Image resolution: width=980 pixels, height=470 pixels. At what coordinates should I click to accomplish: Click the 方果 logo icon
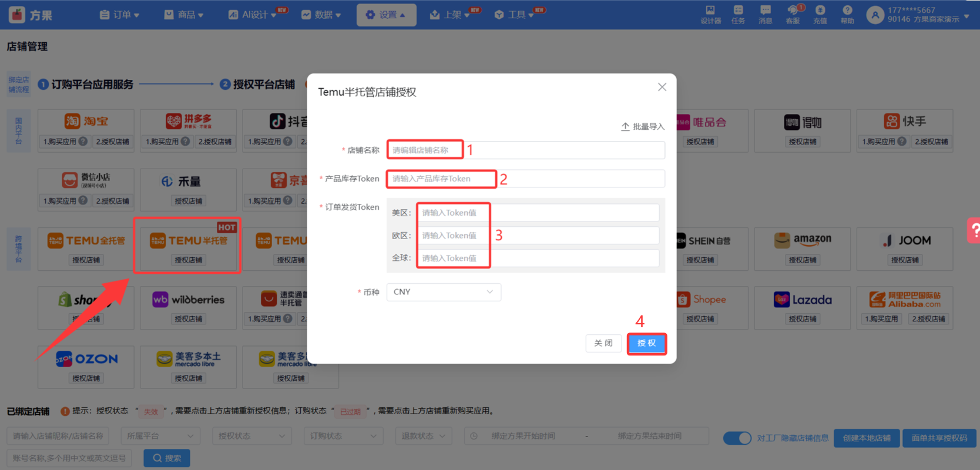tap(17, 15)
